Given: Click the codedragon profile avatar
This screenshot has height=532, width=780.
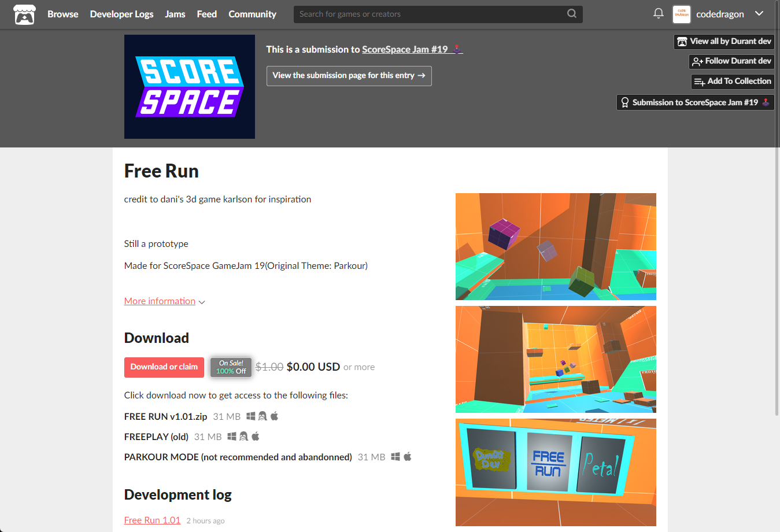Looking at the screenshot, I should [x=682, y=14].
